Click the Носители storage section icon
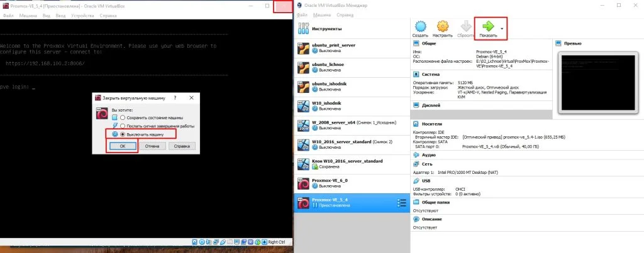 416,124
